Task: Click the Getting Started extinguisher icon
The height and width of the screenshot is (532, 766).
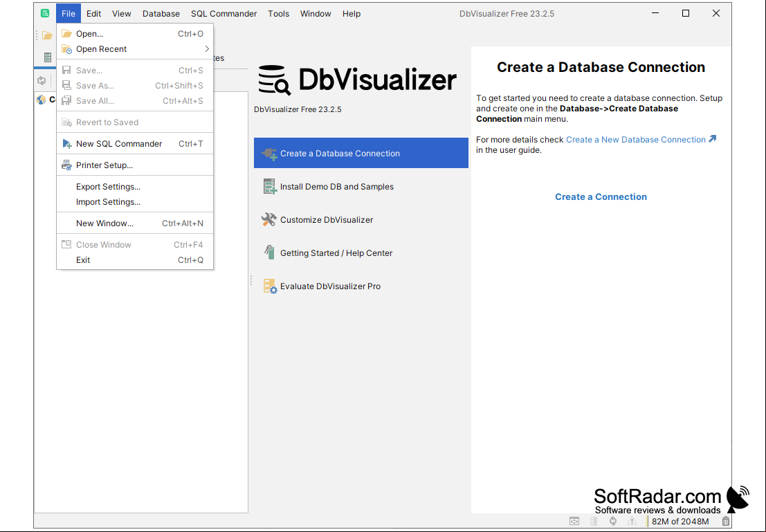Action: (x=269, y=253)
